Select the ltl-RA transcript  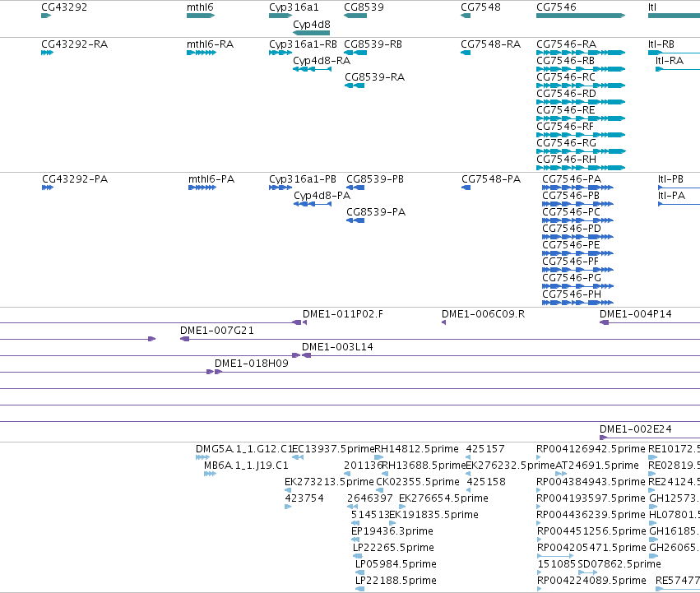coord(678,69)
